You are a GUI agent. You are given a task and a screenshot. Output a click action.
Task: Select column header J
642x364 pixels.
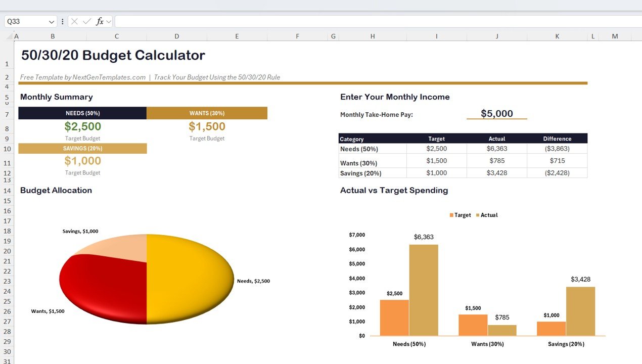tap(496, 36)
